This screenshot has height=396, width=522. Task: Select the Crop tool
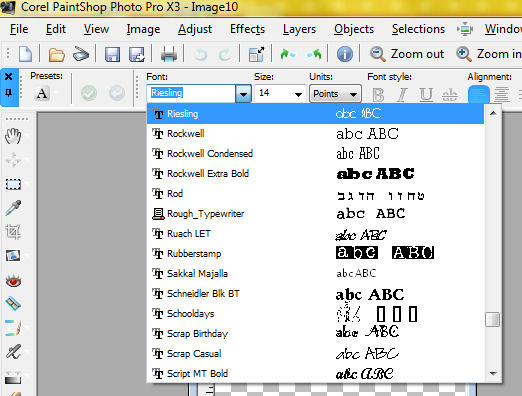point(13,232)
